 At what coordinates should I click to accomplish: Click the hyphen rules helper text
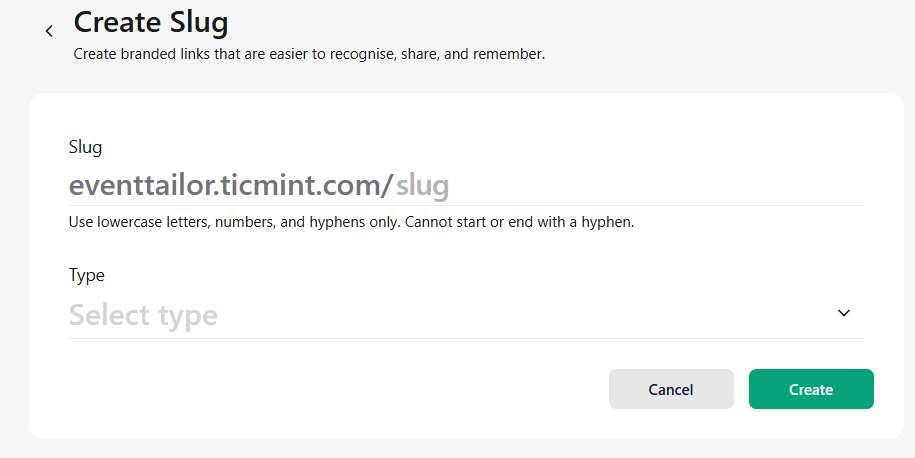[x=351, y=222]
